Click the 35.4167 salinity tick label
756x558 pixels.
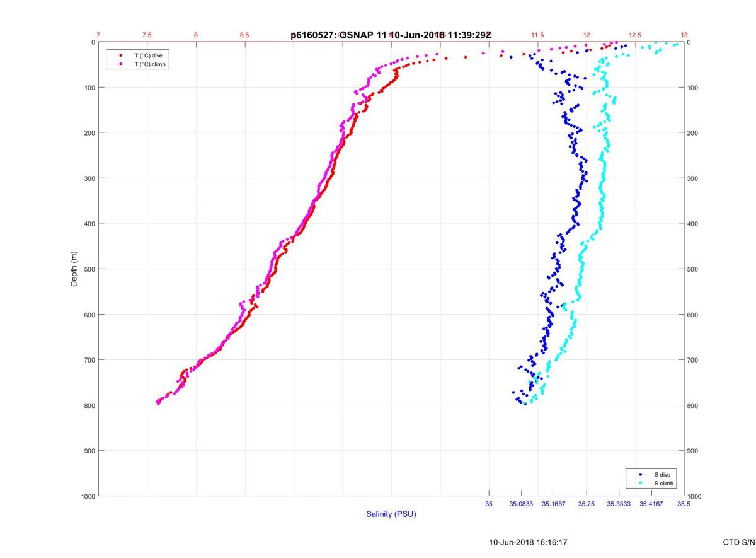coord(651,504)
